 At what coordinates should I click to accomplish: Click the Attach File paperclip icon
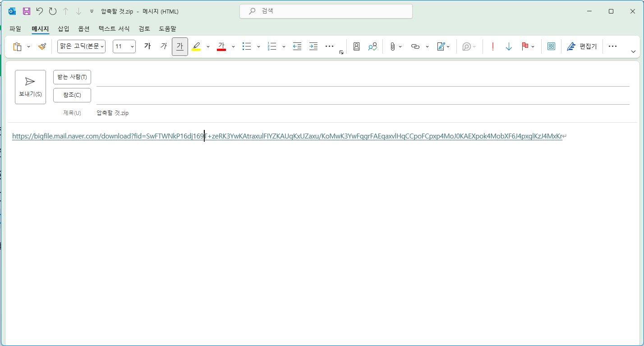[x=392, y=46]
